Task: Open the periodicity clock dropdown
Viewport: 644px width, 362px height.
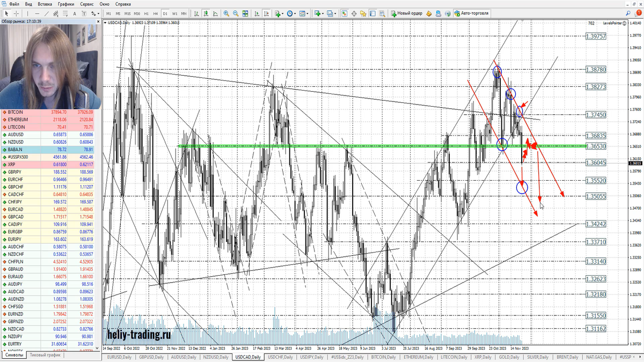Action: click(291, 13)
